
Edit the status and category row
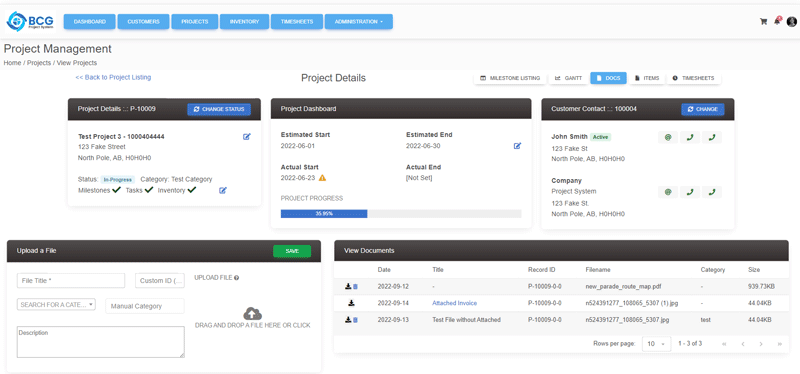[223, 190]
